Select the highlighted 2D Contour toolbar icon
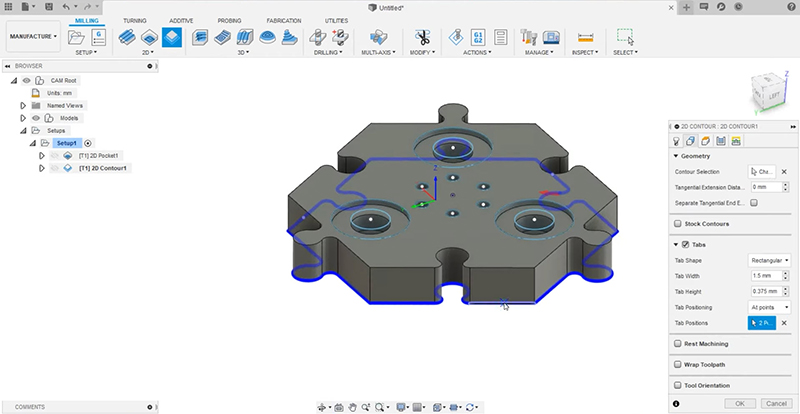 click(171, 37)
